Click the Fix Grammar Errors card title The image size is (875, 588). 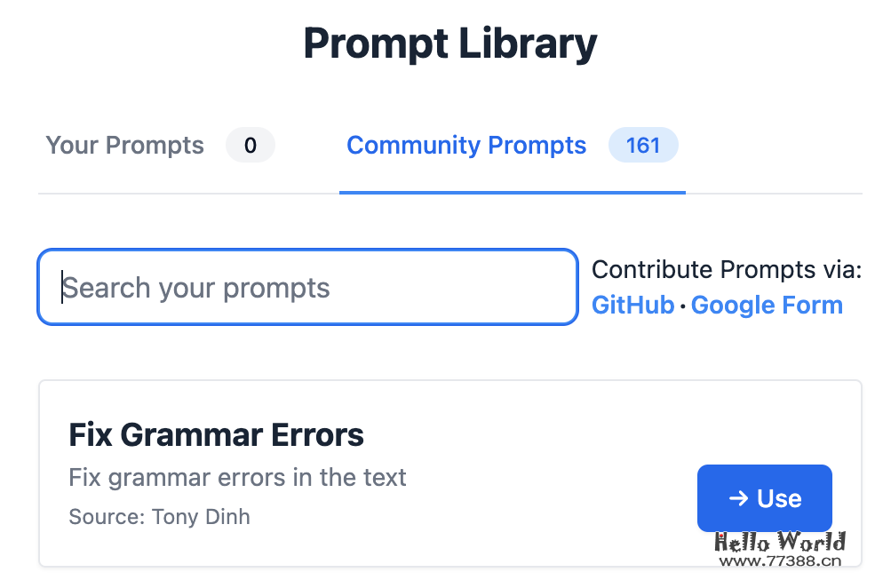point(216,435)
